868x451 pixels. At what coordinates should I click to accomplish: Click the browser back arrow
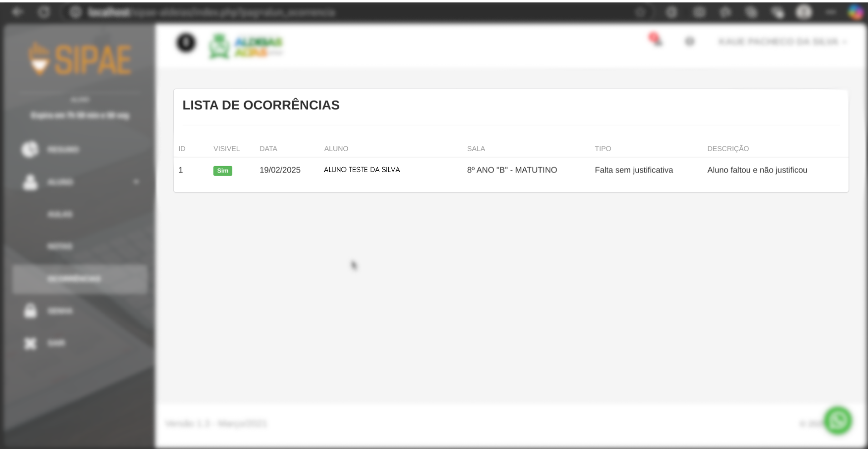tap(18, 12)
